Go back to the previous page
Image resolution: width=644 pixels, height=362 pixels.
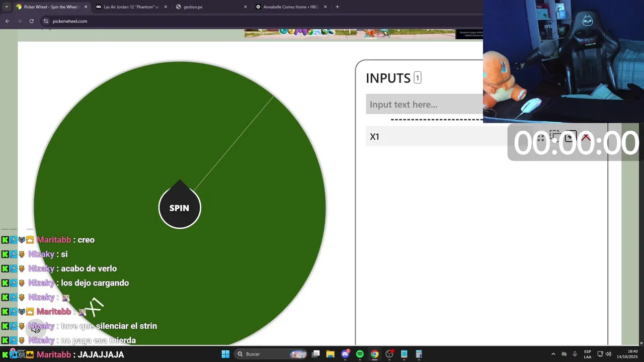[7, 21]
